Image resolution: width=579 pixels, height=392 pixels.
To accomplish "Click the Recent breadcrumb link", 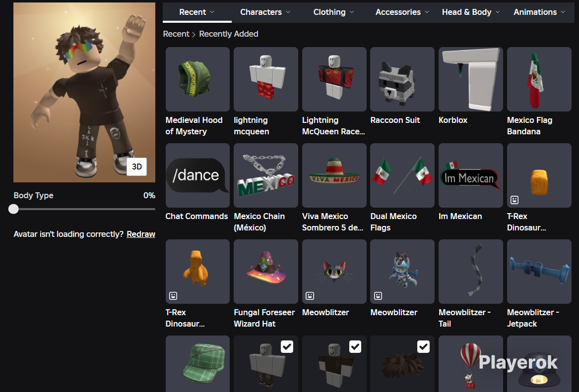I will tap(176, 34).
